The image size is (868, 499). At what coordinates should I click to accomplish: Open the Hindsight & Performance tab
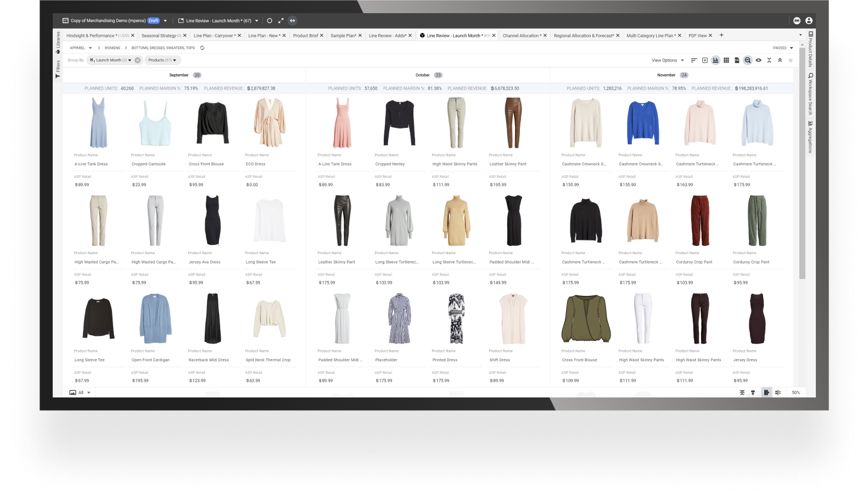pos(91,36)
